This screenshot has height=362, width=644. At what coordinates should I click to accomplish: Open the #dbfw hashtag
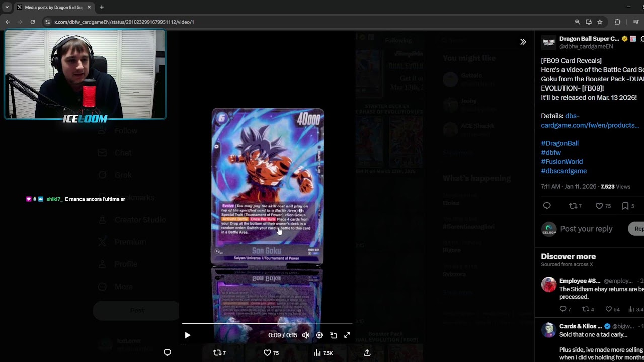[x=551, y=152]
